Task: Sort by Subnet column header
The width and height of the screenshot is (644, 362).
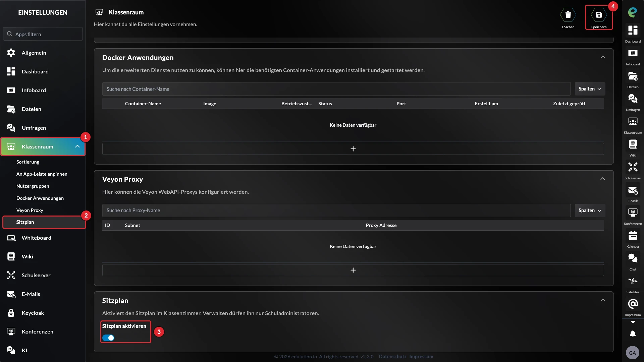Action: pos(132,225)
